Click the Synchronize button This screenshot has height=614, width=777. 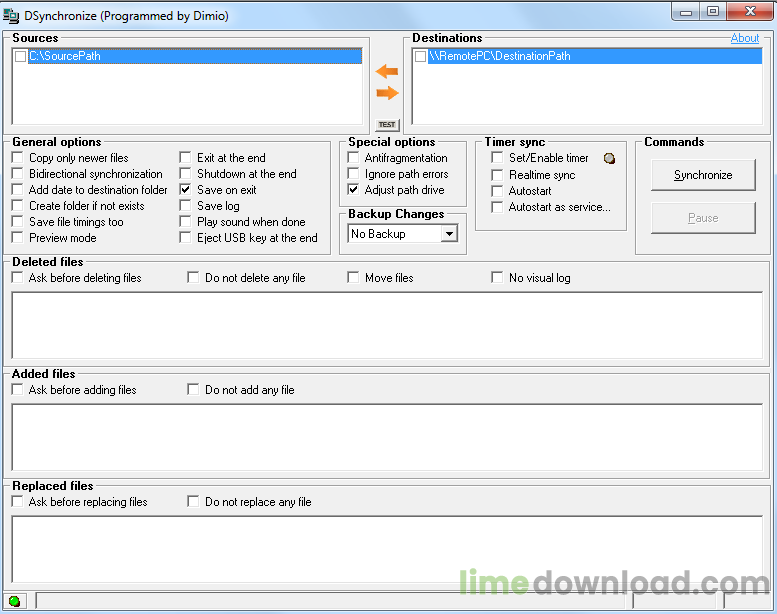[x=703, y=175]
